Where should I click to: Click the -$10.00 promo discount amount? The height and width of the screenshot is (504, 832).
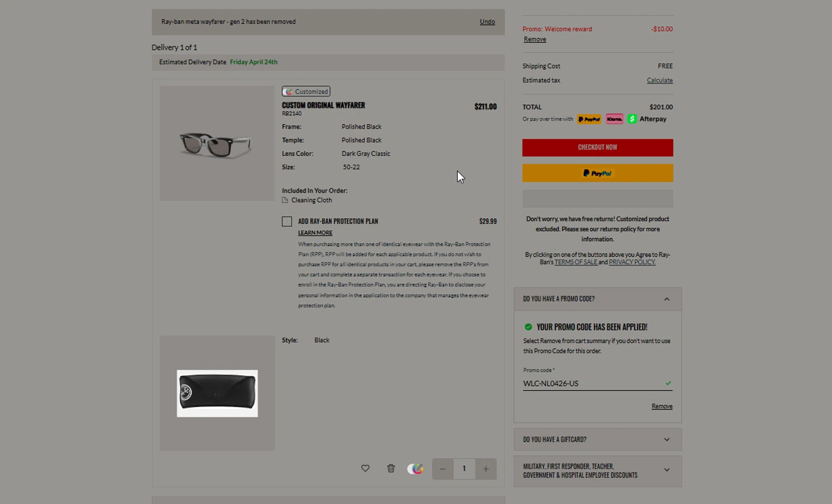point(662,29)
